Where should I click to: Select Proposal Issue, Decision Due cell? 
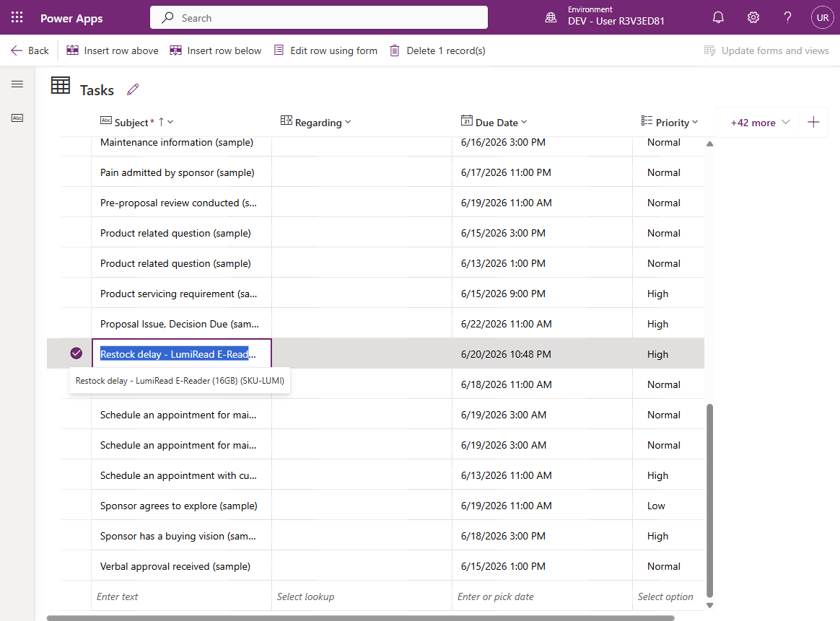click(182, 323)
